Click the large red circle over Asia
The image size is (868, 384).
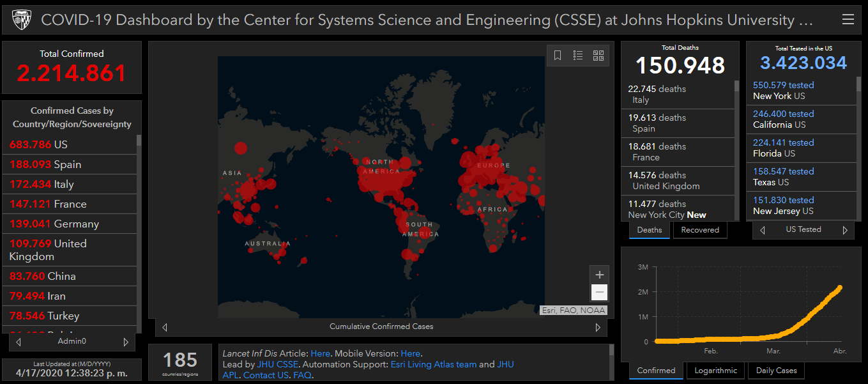[x=240, y=148]
